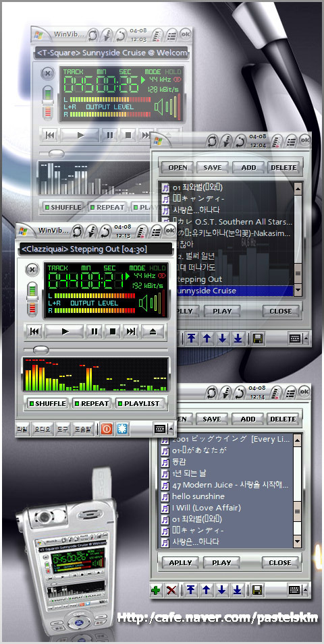
Task: Move item down in 12:14 playlist toolbar
Action: tap(221, 591)
